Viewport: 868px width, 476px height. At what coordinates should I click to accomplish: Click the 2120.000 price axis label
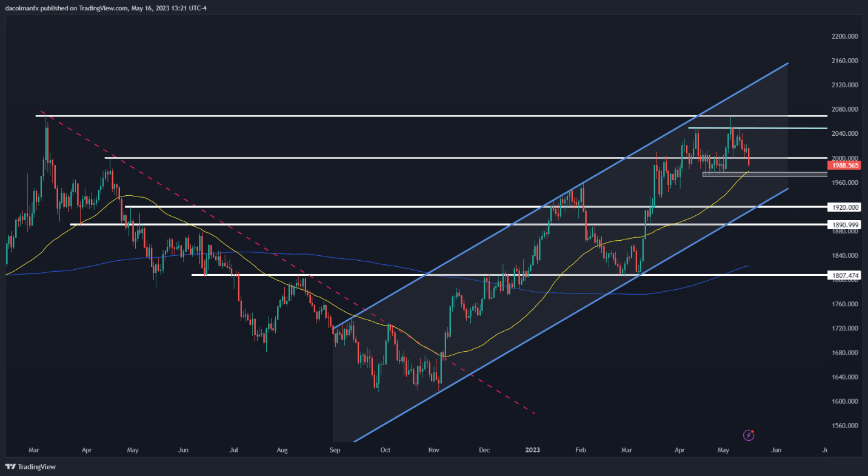click(x=846, y=85)
